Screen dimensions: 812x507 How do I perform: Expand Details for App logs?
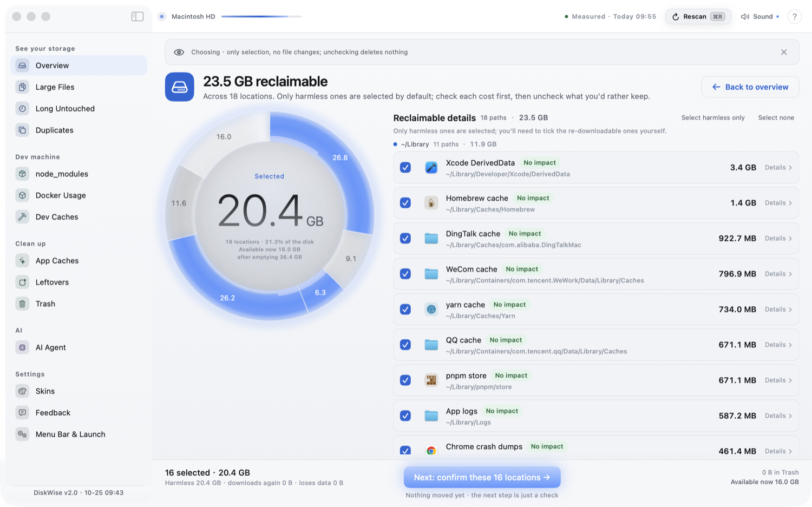[778, 416]
